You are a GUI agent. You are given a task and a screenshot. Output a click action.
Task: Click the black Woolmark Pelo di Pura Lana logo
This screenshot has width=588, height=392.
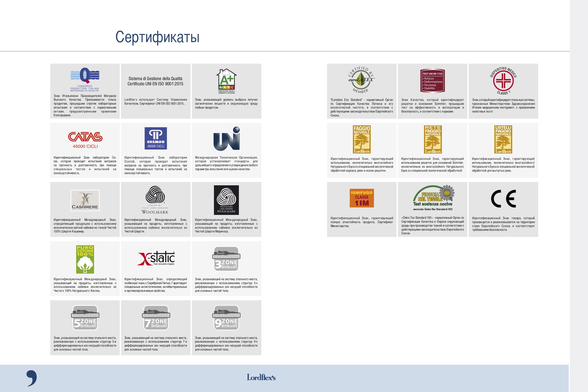point(226,200)
